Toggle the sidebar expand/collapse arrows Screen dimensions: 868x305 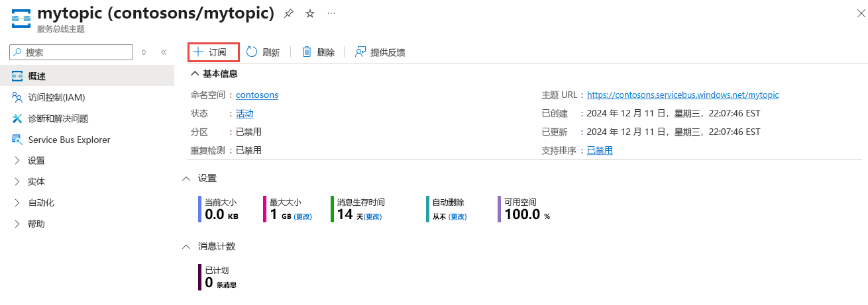tap(144, 52)
